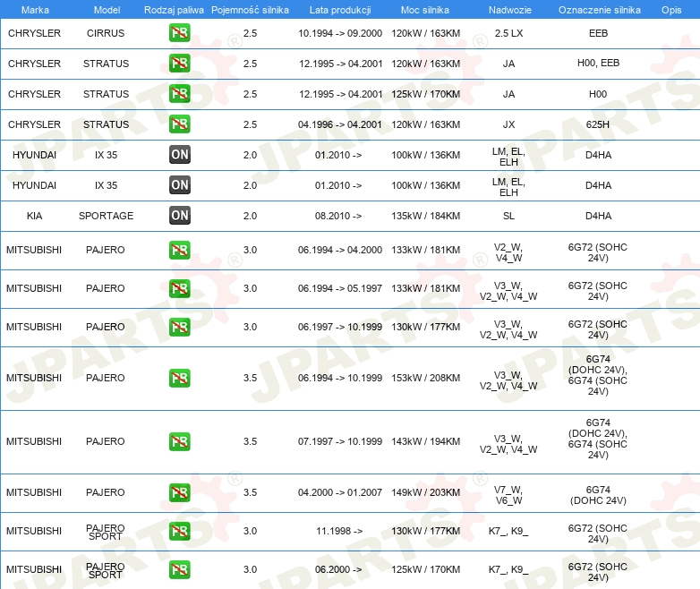700x589 pixels.
Task: Click petrol icon in PAJERO 143kW / 194KM row
Action: 179,441
